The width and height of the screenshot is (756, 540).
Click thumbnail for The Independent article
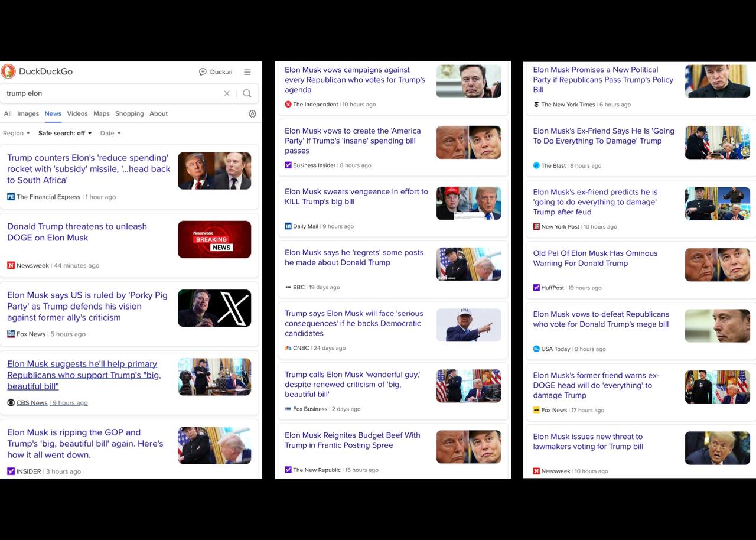click(x=469, y=82)
